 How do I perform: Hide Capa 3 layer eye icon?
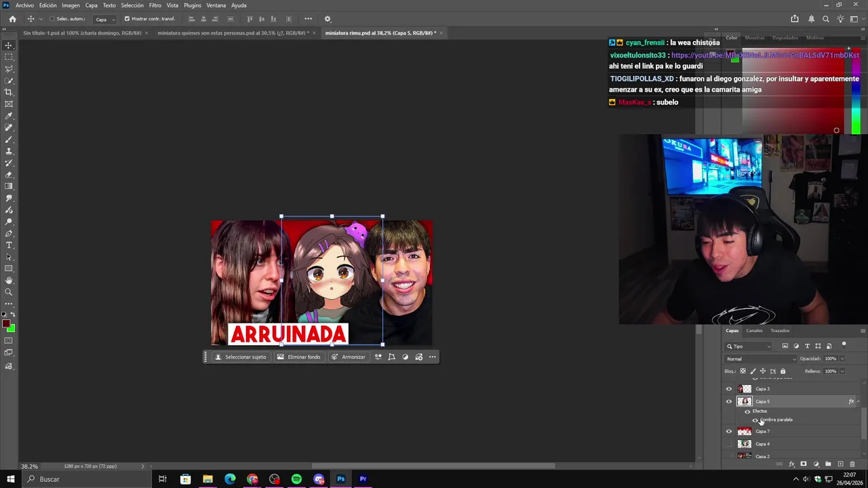[729, 389]
